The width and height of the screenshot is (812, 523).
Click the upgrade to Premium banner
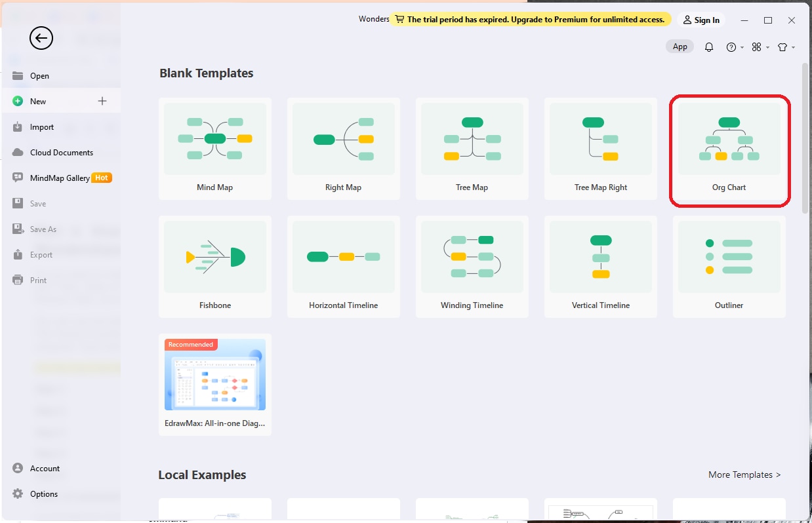(530, 20)
